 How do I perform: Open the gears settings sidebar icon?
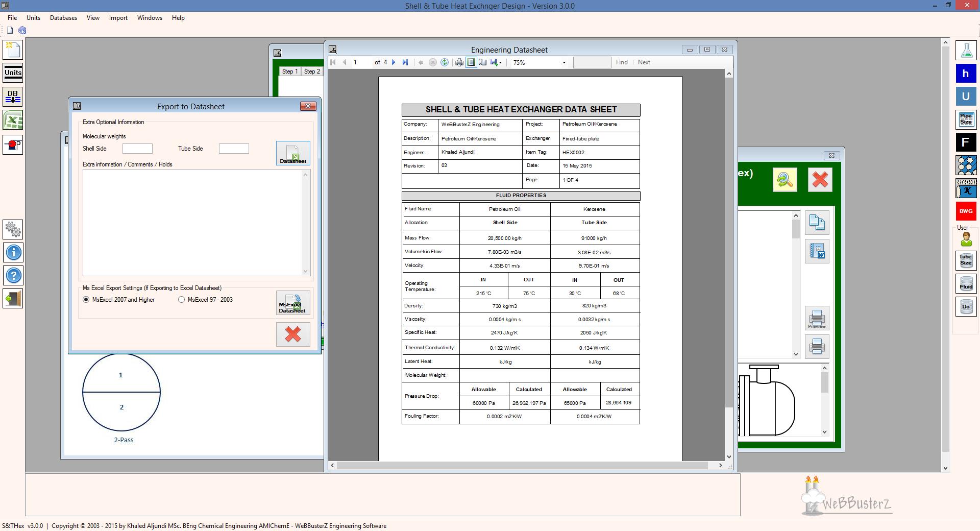[13, 230]
